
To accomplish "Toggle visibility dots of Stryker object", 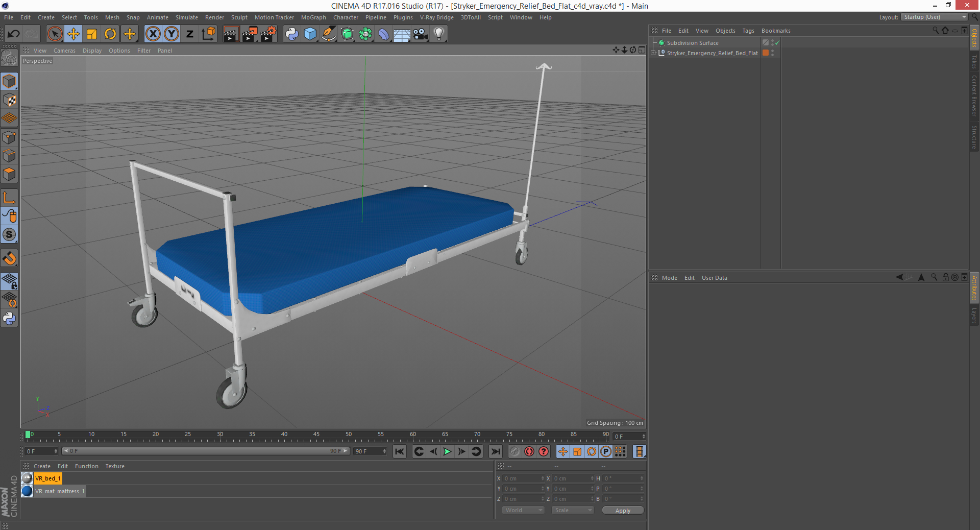I will click(772, 53).
